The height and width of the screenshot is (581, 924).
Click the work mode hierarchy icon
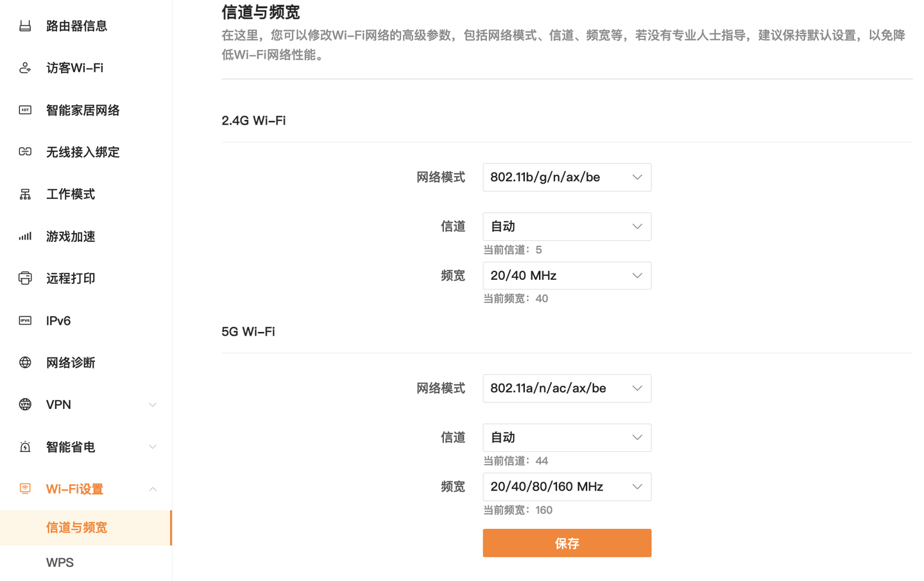(25, 194)
